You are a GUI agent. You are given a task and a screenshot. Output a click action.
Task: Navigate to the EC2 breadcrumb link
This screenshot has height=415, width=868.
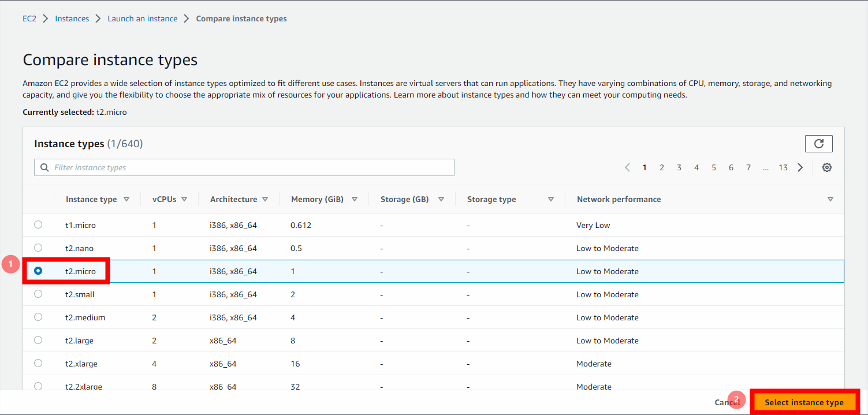pos(29,18)
